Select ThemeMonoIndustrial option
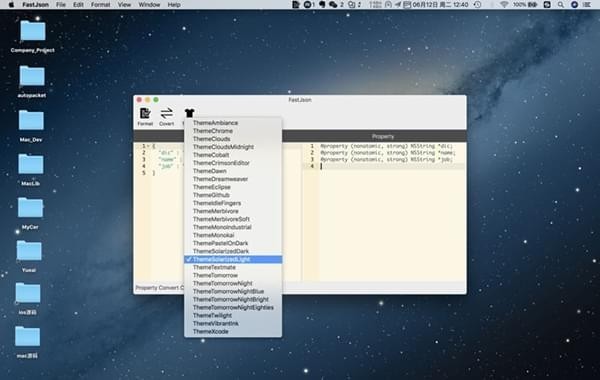Screen dimensions: 600x380 pyautogui.click(x=233, y=227)
